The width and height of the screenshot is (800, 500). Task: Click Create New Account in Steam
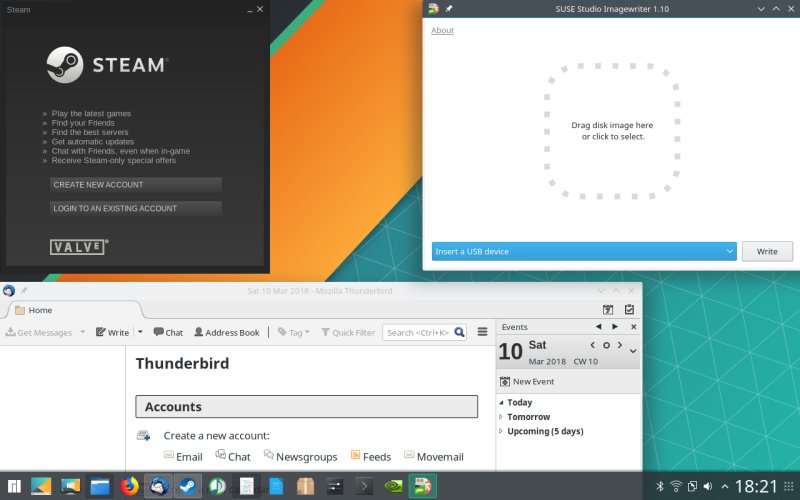tap(135, 185)
